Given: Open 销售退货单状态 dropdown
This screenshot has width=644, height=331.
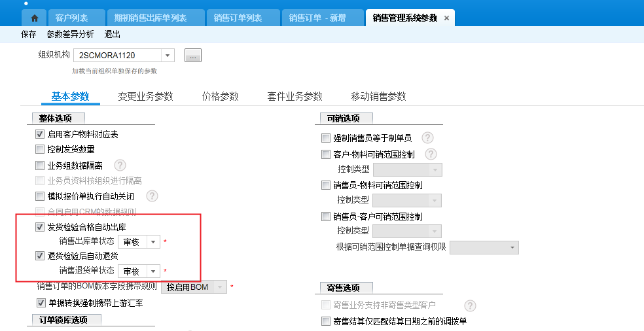Looking at the screenshot, I should point(153,271).
